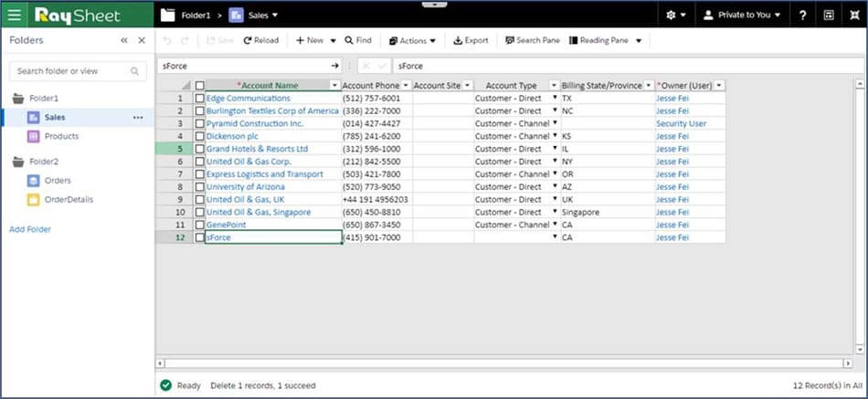
Task: Open the Search Pane
Action: 533,40
